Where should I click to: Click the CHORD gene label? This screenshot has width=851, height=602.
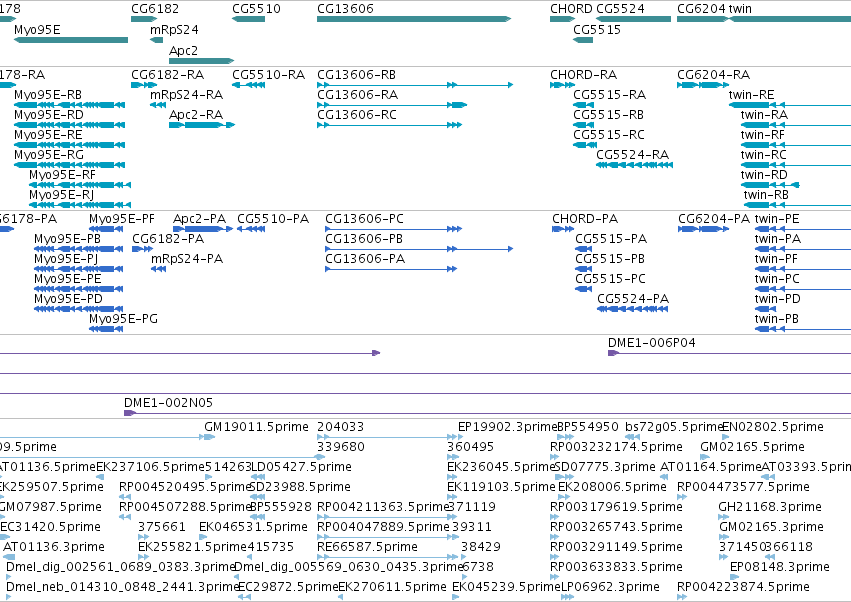pyautogui.click(x=571, y=9)
